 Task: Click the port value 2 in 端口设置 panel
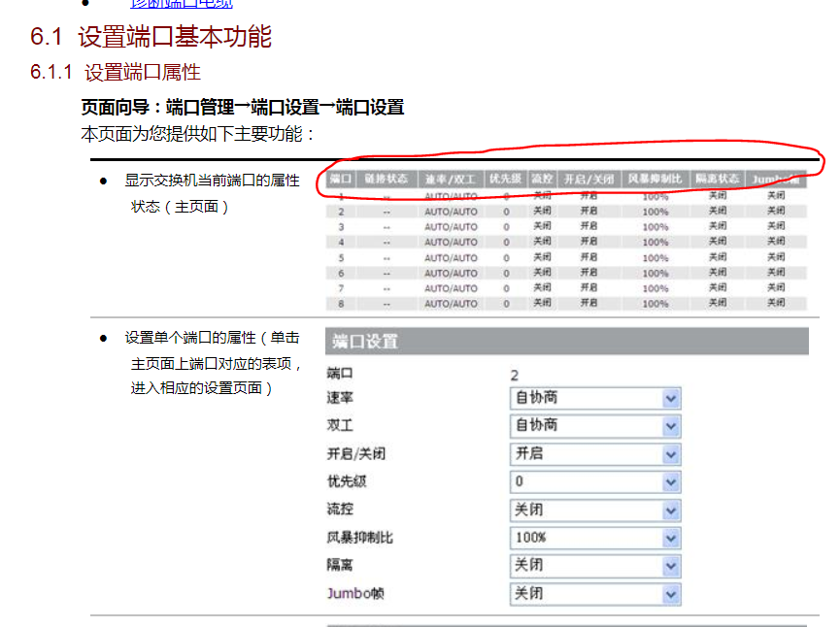click(515, 375)
